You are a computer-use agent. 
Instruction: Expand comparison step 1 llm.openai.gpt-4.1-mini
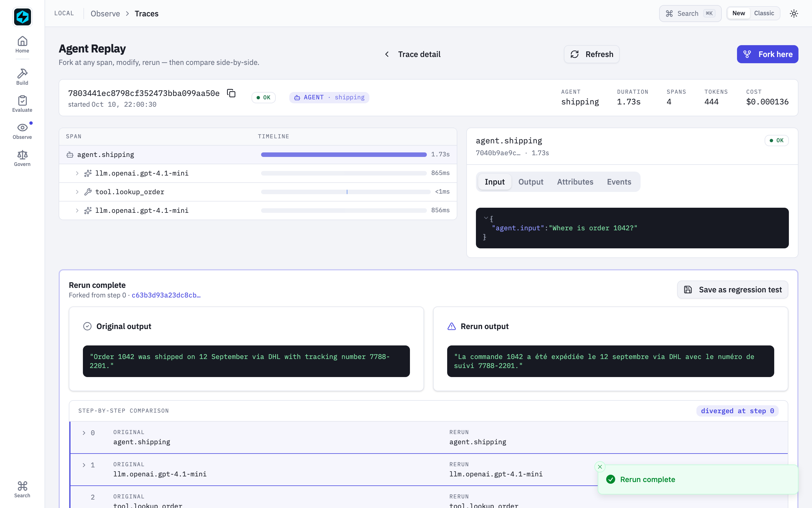coord(84,465)
